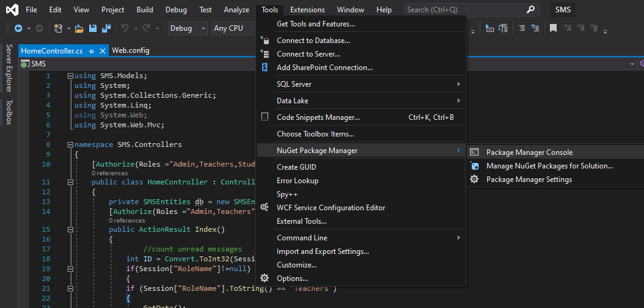Click the search magnifier icon
The height and width of the screenshot is (308, 644).
(531, 9)
